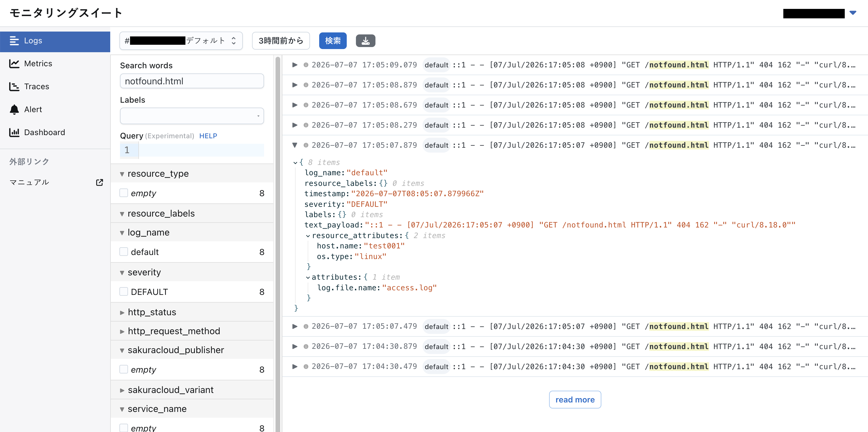Click info dot of 17:05:08.279 log entry
The height and width of the screenshot is (432, 868).
[306, 125]
